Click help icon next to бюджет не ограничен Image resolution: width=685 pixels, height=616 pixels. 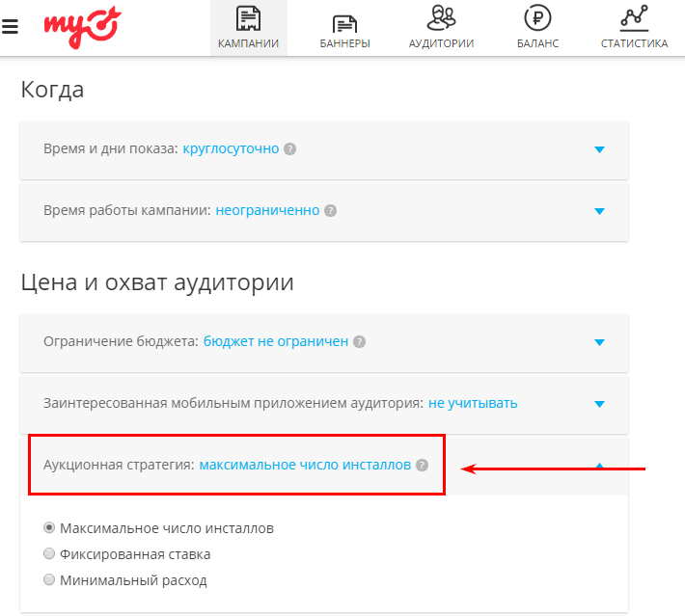pos(359,342)
